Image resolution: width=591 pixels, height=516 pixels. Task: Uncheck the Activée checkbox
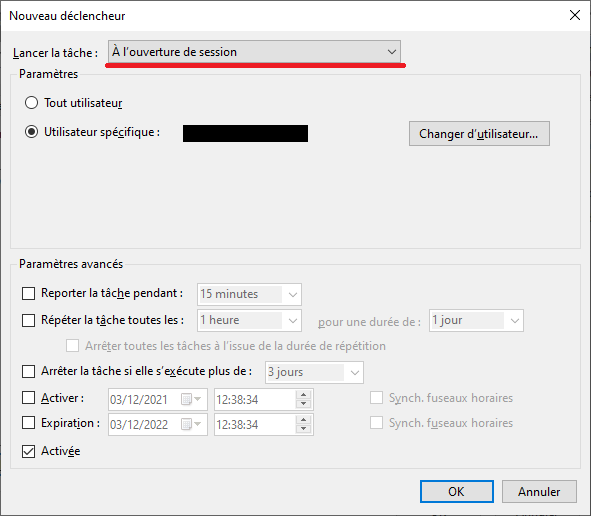tap(29, 451)
